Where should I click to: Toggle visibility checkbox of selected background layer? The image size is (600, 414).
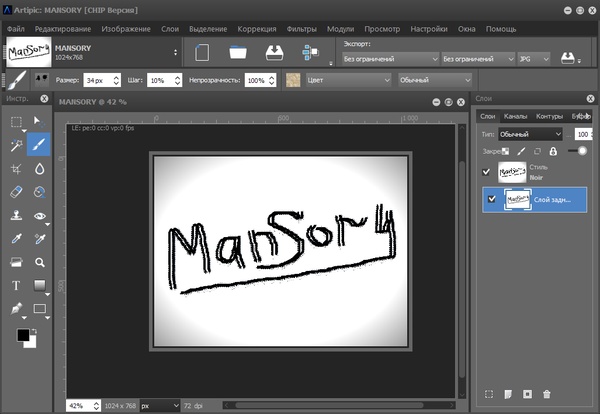click(x=490, y=199)
